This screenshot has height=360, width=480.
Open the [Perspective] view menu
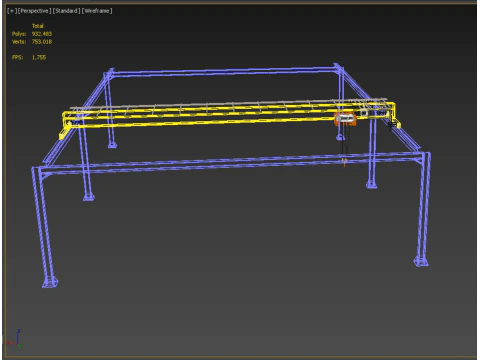coord(34,11)
